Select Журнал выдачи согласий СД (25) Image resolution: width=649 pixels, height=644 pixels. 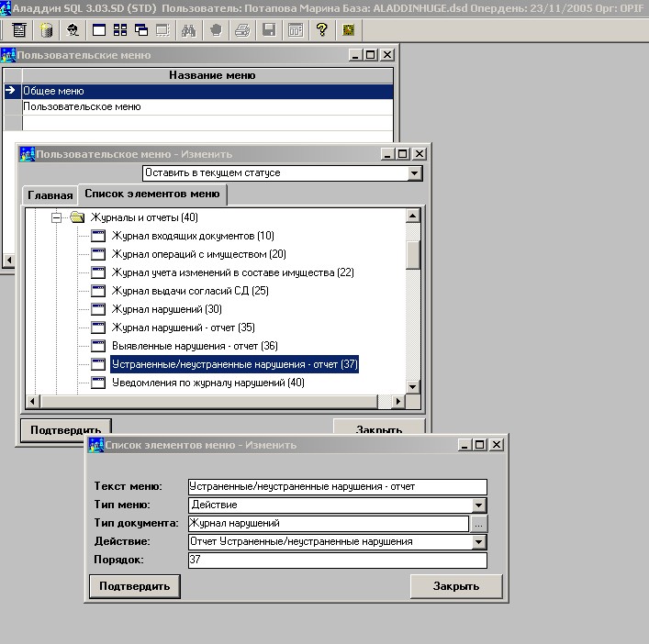(190, 291)
